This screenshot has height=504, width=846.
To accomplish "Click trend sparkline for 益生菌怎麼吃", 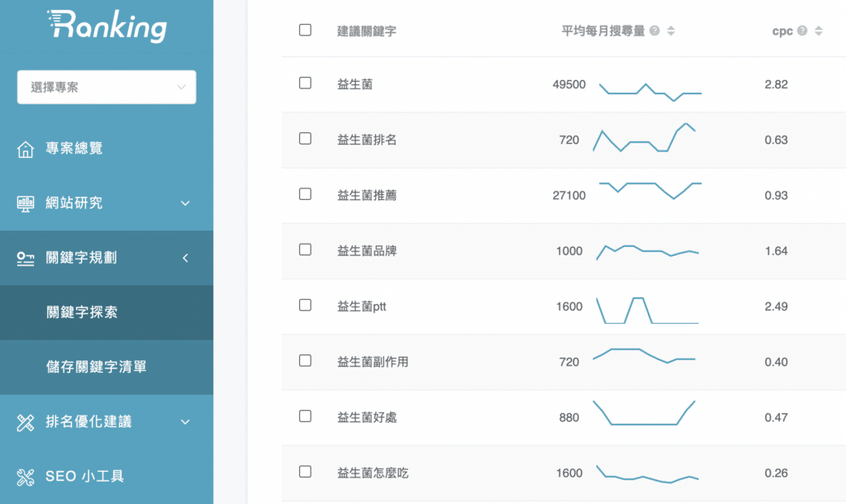I will pyautogui.click(x=648, y=473).
